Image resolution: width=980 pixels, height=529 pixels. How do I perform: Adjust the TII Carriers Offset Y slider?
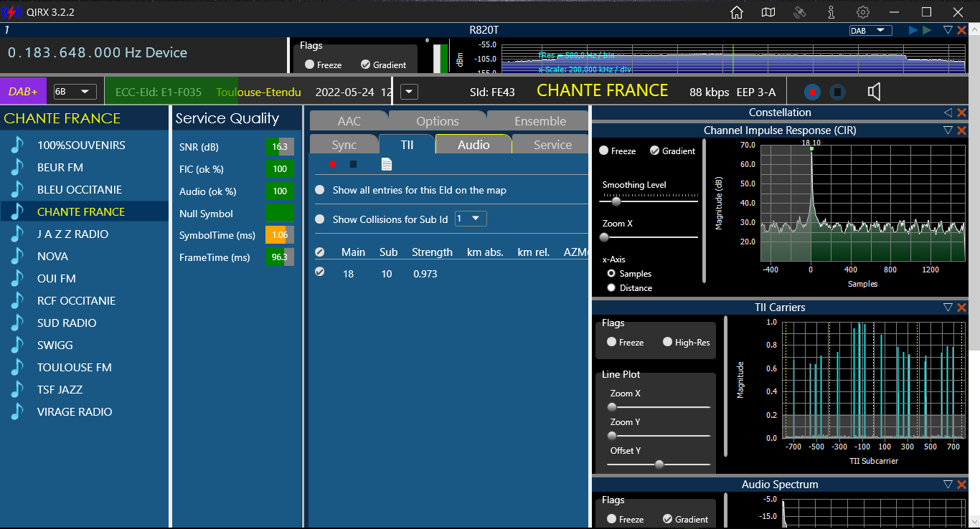coord(659,464)
